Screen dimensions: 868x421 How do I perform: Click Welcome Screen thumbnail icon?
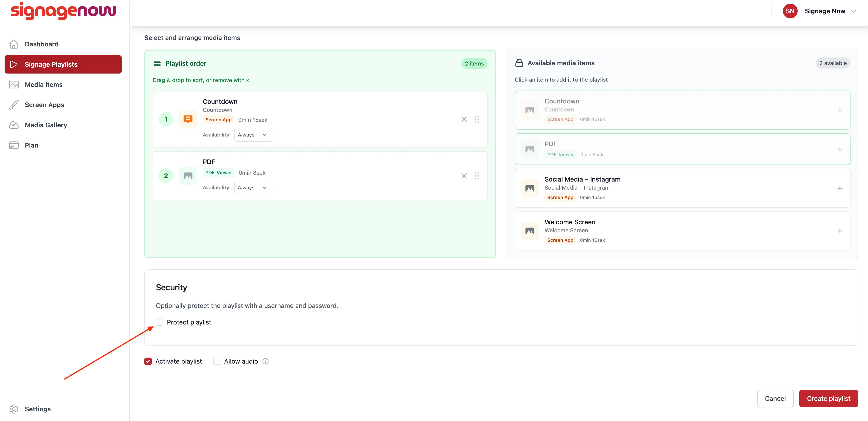(x=530, y=231)
